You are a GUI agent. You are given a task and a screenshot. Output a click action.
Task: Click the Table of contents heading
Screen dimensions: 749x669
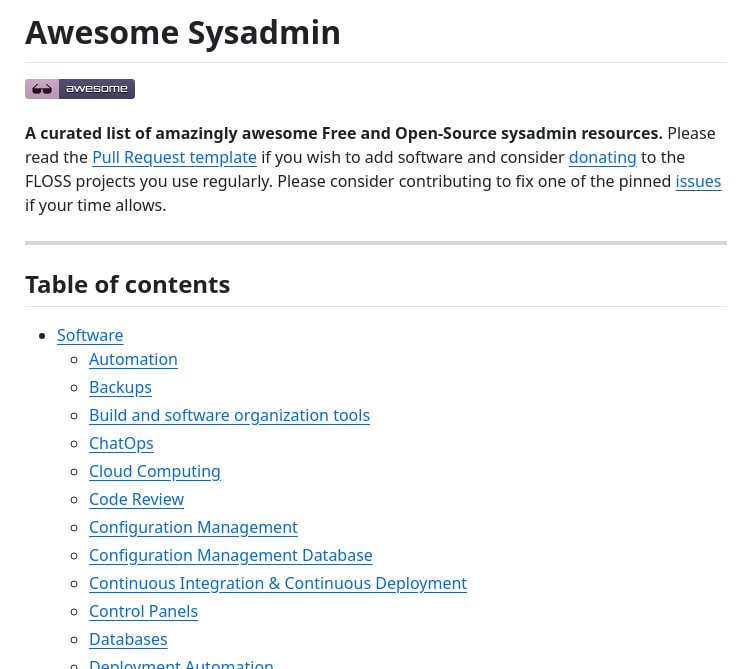tap(128, 284)
